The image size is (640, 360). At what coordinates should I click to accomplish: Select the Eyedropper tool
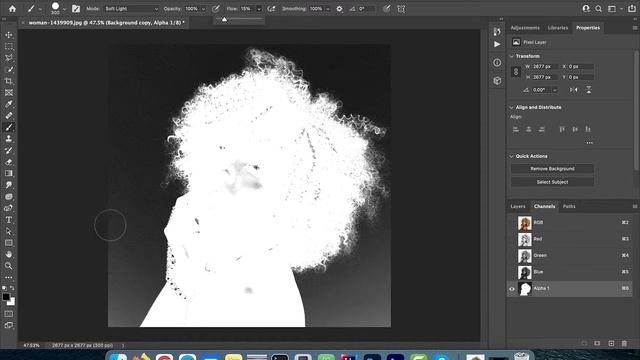(9, 104)
